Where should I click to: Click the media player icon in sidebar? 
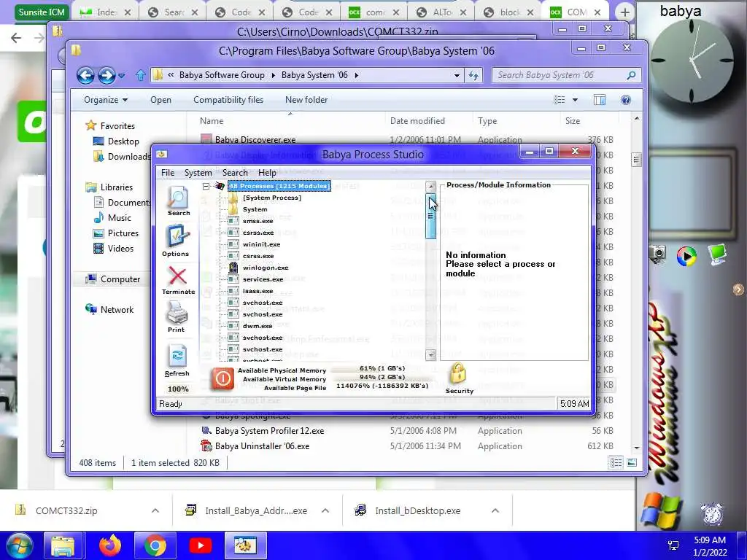click(x=686, y=256)
